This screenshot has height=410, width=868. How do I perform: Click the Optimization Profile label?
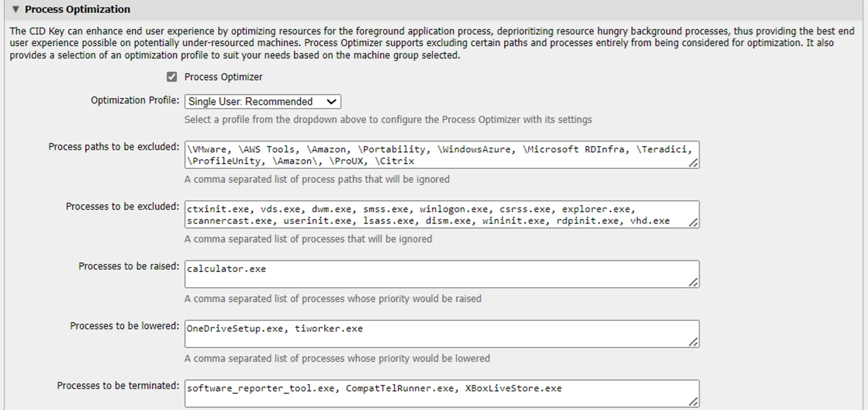coord(135,100)
